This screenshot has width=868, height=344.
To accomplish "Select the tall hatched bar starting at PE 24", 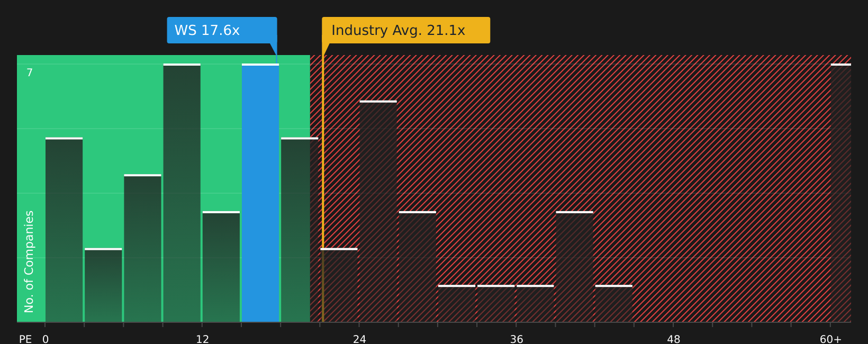I will tap(378, 211).
